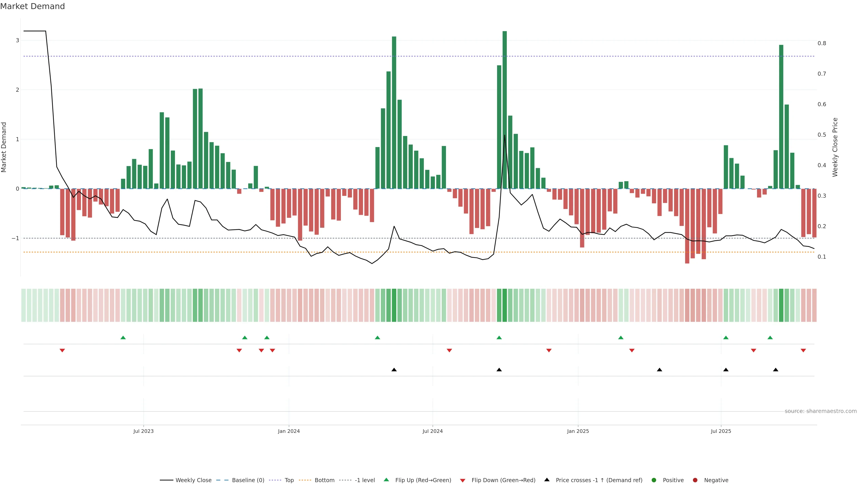The height and width of the screenshot is (488, 868).
Task: Click the leftmost black price-cross triangle marker
Action: (394, 370)
